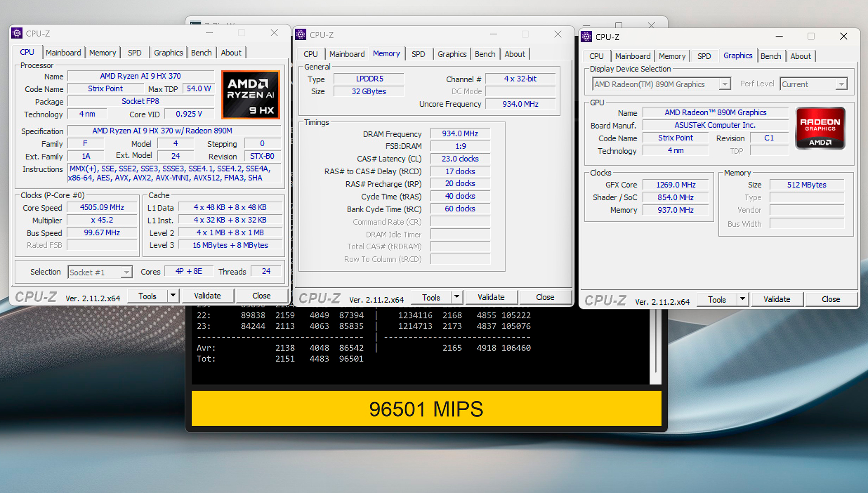Viewport: 868px width, 493px height.
Task: Minimize the right CPU-Z Graphics window
Action: point(779,37)
